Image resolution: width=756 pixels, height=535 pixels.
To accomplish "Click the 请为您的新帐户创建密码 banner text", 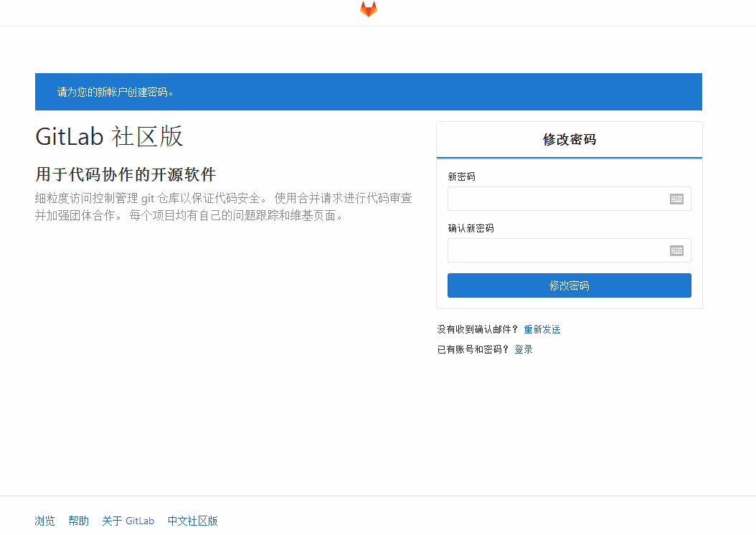I will tap(115, 92).
